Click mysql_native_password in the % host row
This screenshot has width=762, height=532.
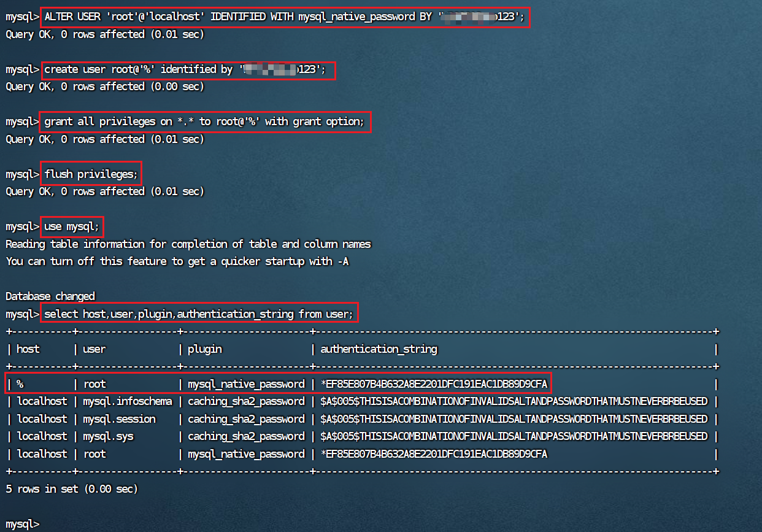click(x=246, y=384)
